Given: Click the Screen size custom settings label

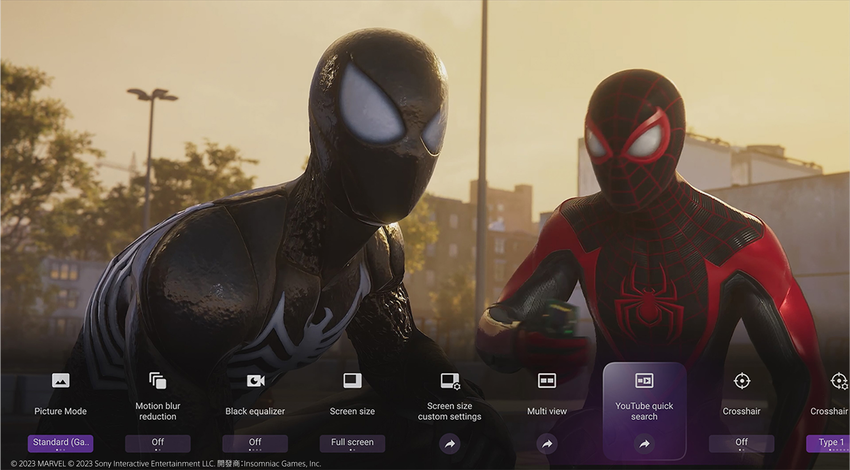Looking at the screenshot, I should 450,411.
